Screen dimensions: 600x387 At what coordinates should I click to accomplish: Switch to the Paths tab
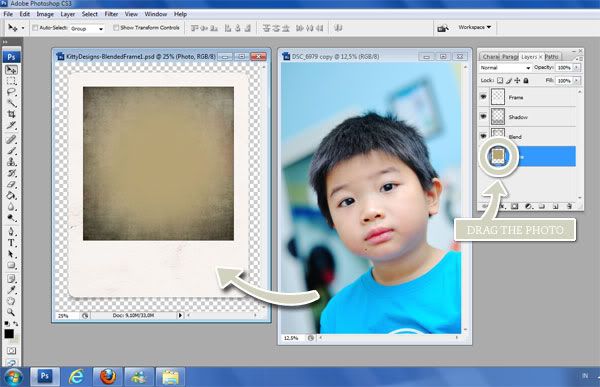552,57
